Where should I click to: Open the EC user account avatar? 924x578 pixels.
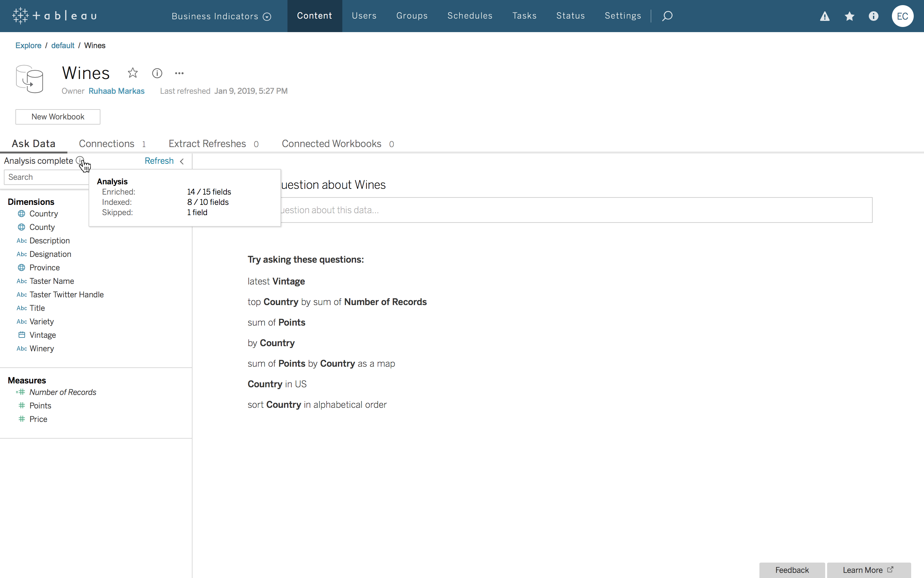point(902,16)
